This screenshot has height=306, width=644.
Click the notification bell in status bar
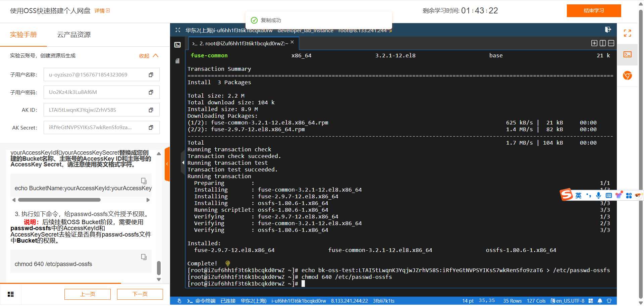pyautogui.click(x=600, y=301)
